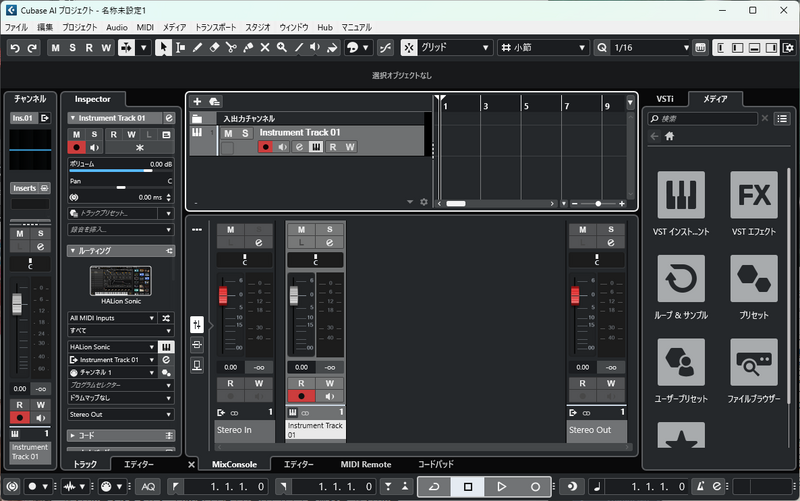Switch to the VSTi tab
Viewport: 800px width, 501px height.
click(665, 99)
